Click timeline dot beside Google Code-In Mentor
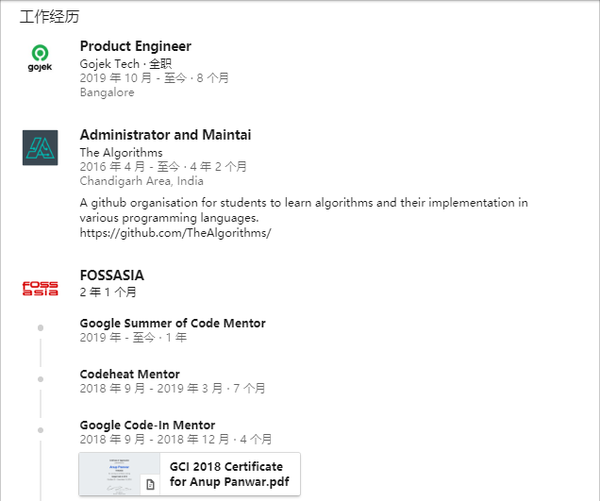This screenshot has height=501, width=600. [x=41, y=430]
